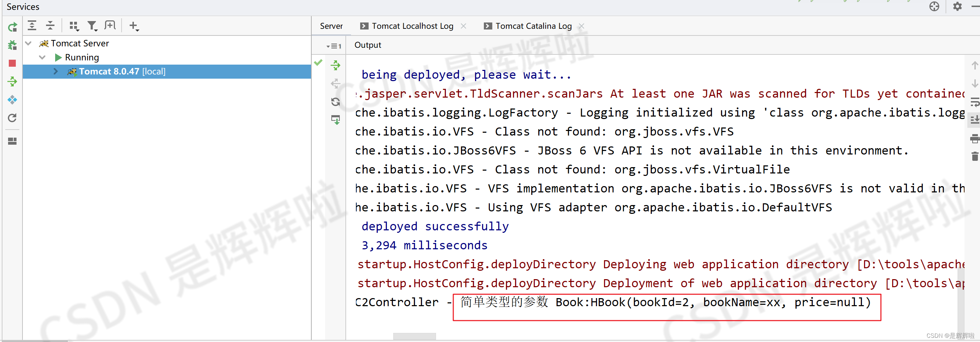Stop the running Tomcat server
980x342 pixels.
point(13,64)
